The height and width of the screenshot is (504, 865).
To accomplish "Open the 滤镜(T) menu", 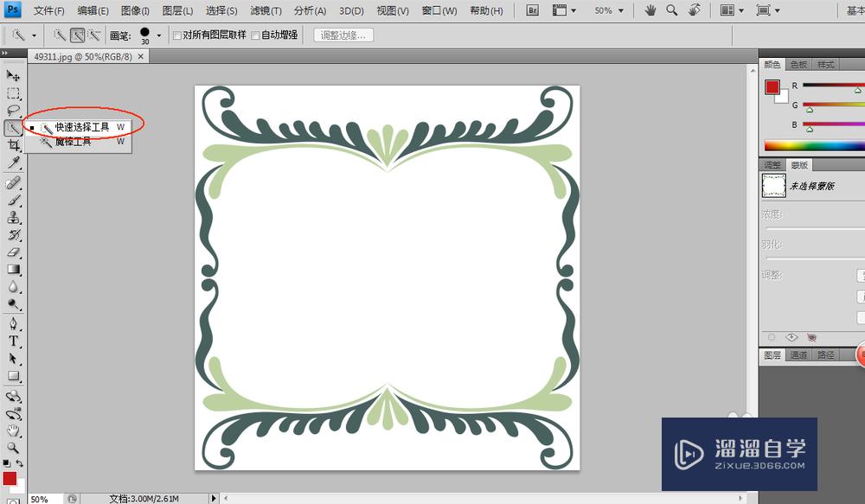I will pyautogui.click(x=266, y=10).
